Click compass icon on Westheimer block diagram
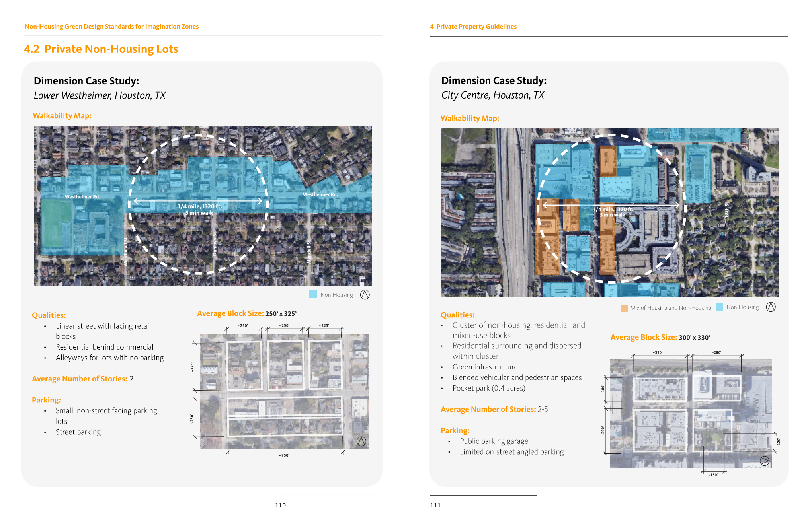 (361, 441)
